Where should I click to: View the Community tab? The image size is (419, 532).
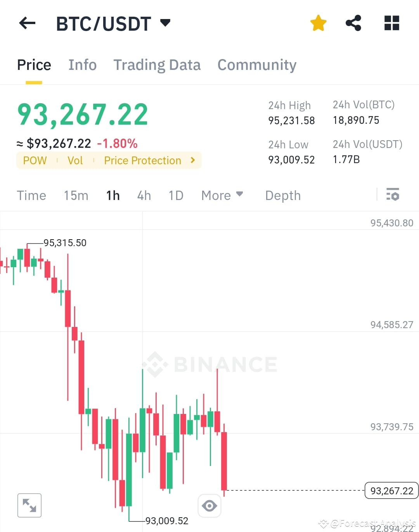click(x=257, y=65)
